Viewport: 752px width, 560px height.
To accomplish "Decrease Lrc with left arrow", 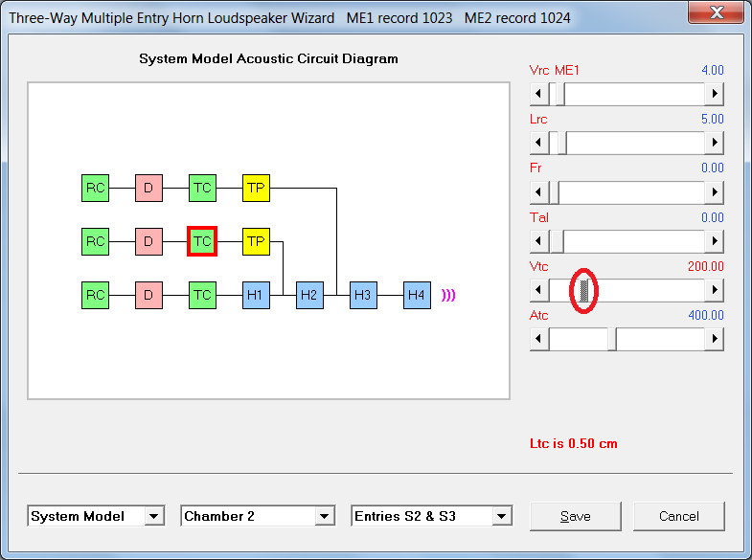I will [x=539, y=143].
